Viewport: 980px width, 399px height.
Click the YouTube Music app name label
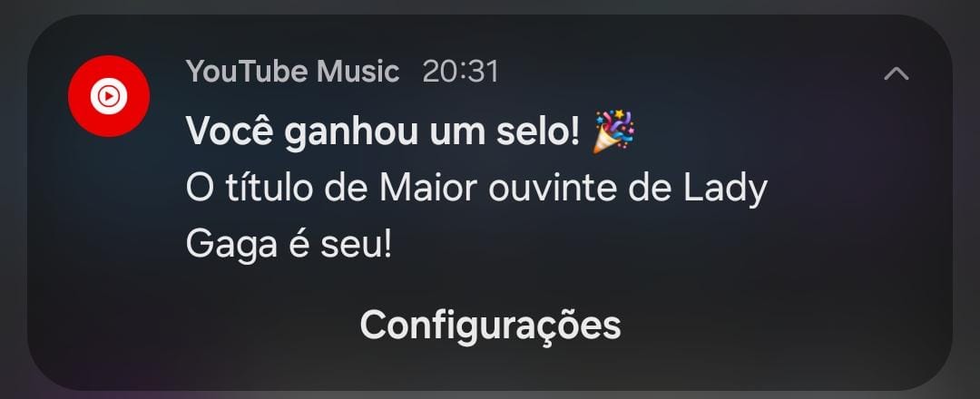pyautogui.click(x=292, y=71)
